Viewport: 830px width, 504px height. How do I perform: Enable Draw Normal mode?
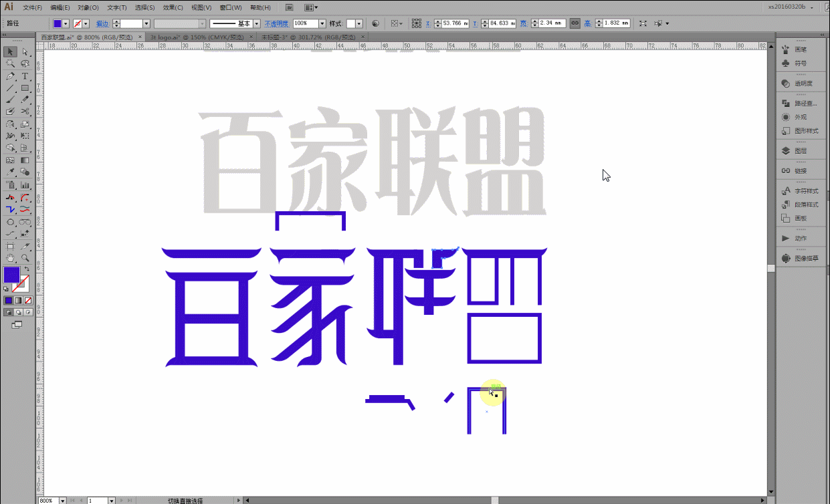(x=9, y=312)
